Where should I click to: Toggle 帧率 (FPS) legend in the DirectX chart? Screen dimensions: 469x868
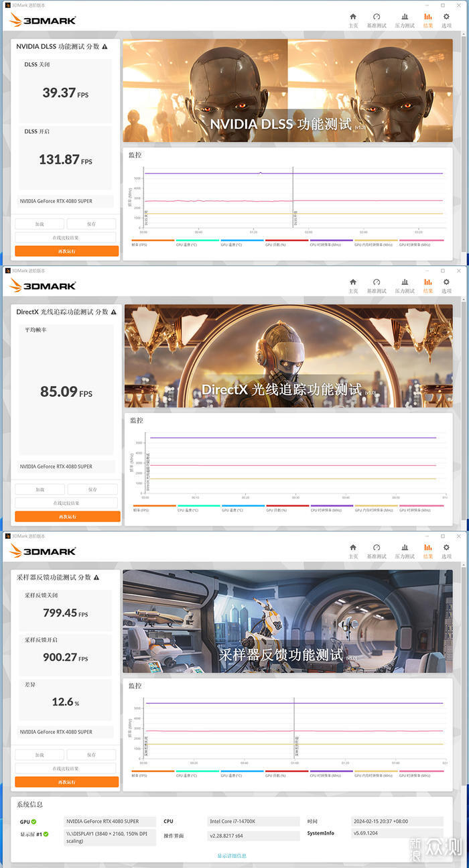(x=154, y=508)
